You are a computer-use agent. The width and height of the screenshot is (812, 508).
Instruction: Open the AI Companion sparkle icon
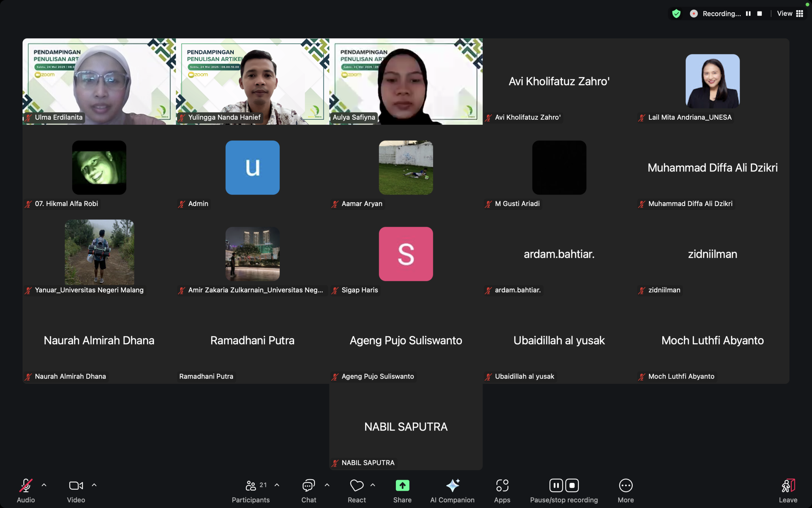453,485
